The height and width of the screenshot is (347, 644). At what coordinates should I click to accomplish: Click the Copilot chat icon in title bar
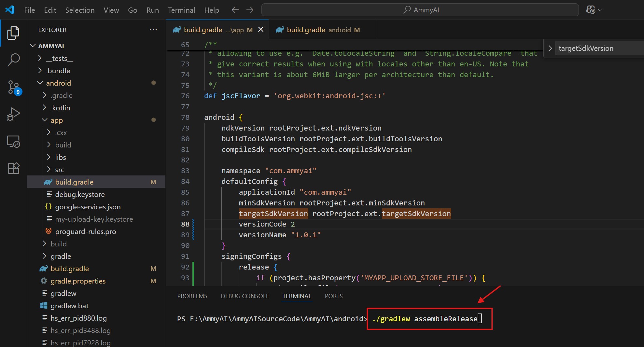click(x=591, y=10)
